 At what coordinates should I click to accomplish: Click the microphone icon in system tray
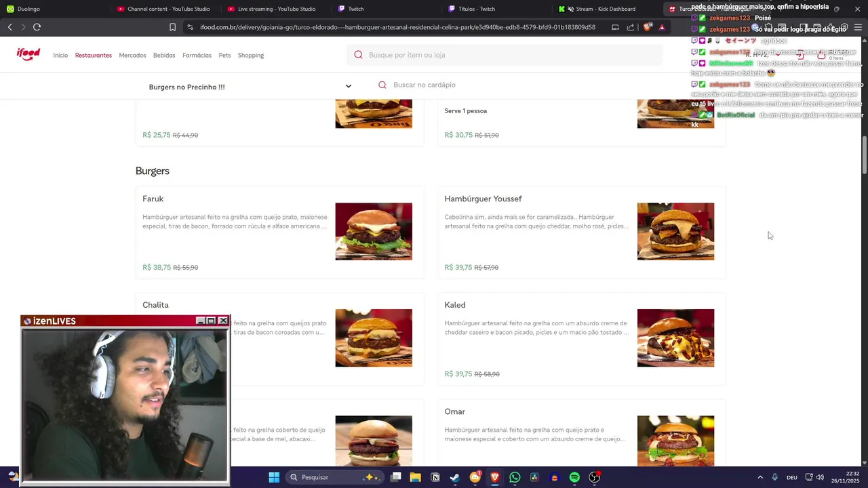tap(774, 477)
